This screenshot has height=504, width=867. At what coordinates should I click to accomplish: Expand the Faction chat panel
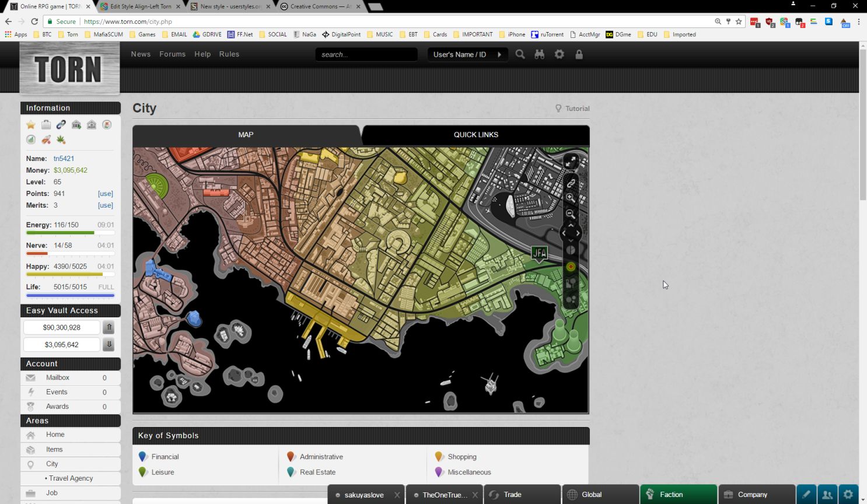click(x=678, y=494)
